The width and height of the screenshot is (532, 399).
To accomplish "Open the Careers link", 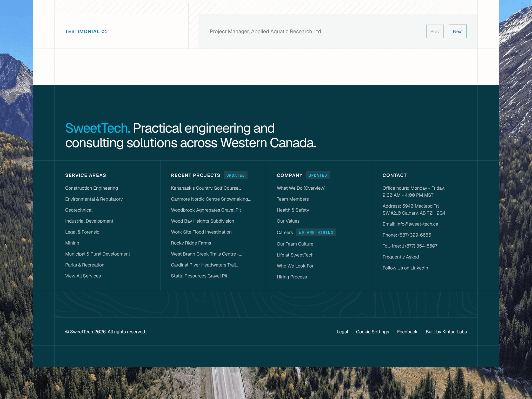I will point(285,232).
